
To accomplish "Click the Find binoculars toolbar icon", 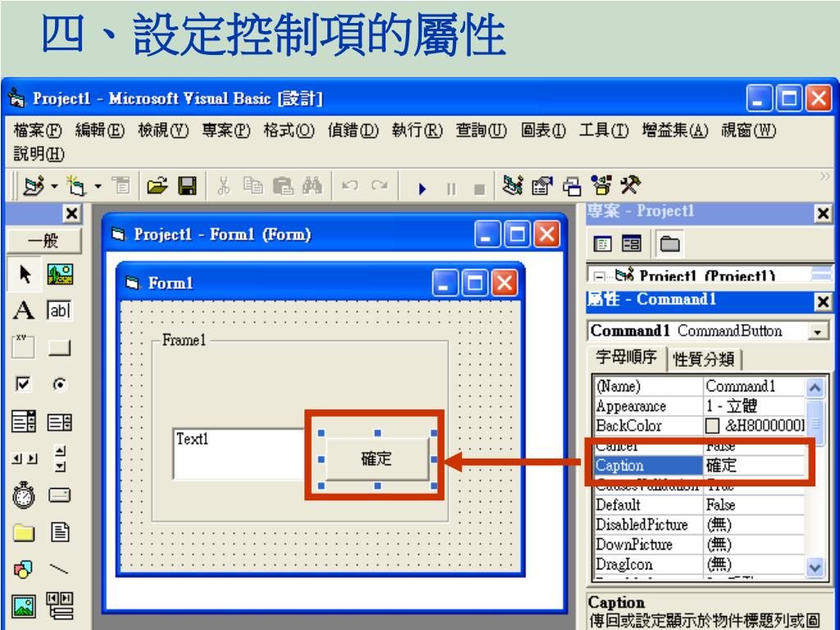I will (x=312, y=186).
